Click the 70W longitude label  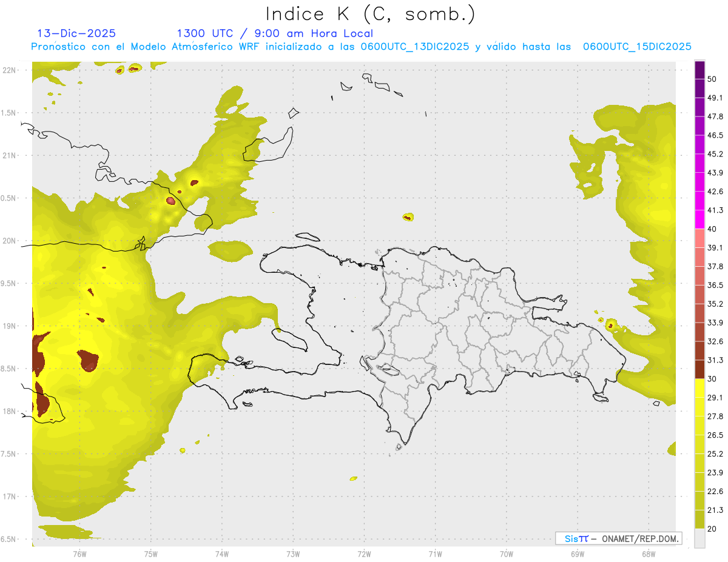click(506, 554)
